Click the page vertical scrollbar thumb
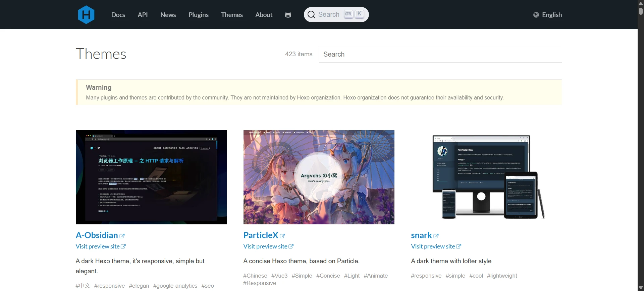This screenshot has width=644, height=291. [641, 11]
